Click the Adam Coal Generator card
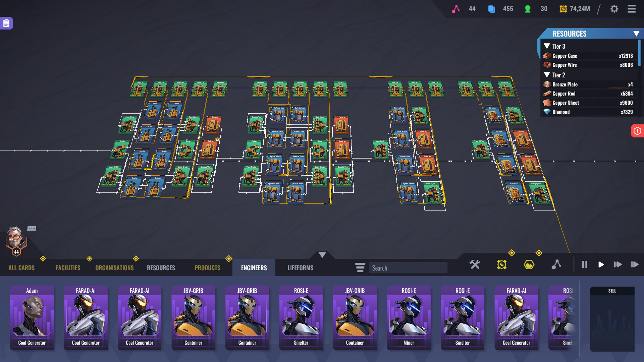Viewport: 644px width, 362px height. coord(32,318)
